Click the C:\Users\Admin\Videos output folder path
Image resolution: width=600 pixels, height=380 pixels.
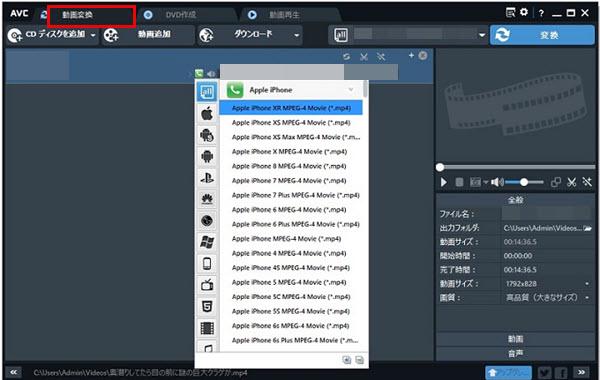point(542,228)
